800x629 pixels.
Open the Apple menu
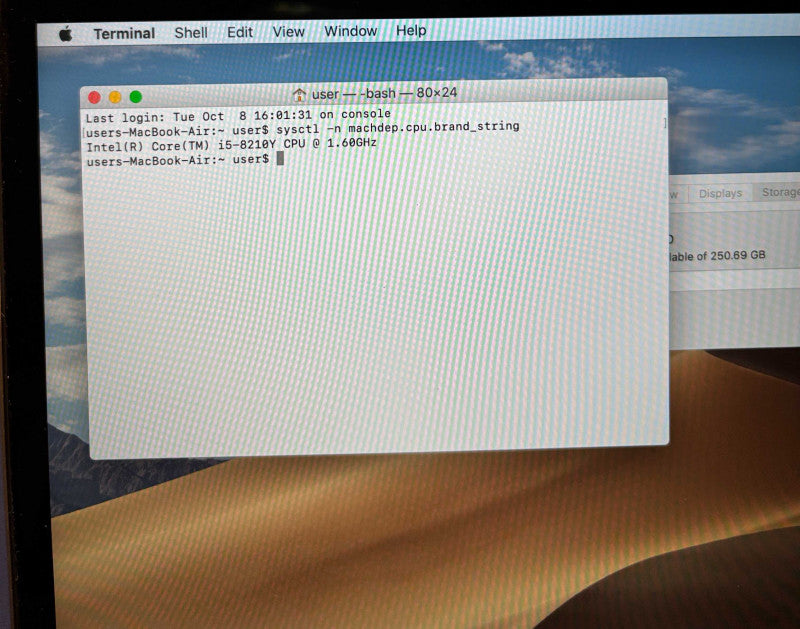65,35
